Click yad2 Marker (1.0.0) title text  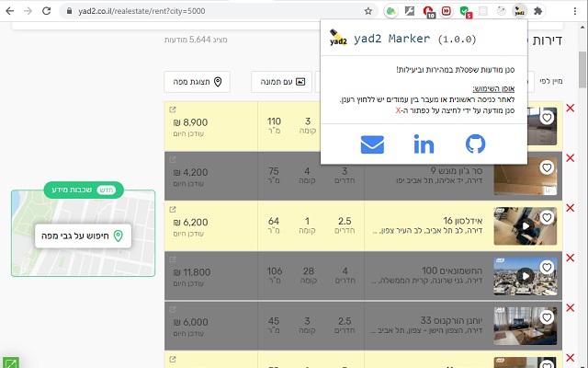coord(414,39)
